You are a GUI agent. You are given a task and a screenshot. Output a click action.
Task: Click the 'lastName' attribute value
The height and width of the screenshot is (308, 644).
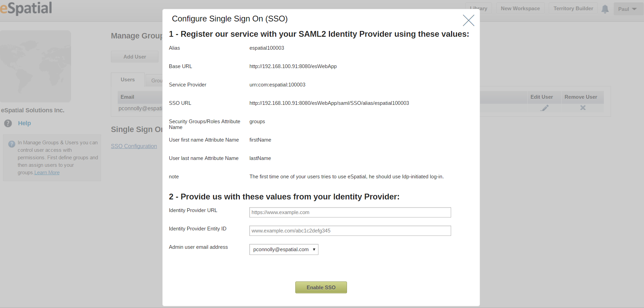(260, 158)
